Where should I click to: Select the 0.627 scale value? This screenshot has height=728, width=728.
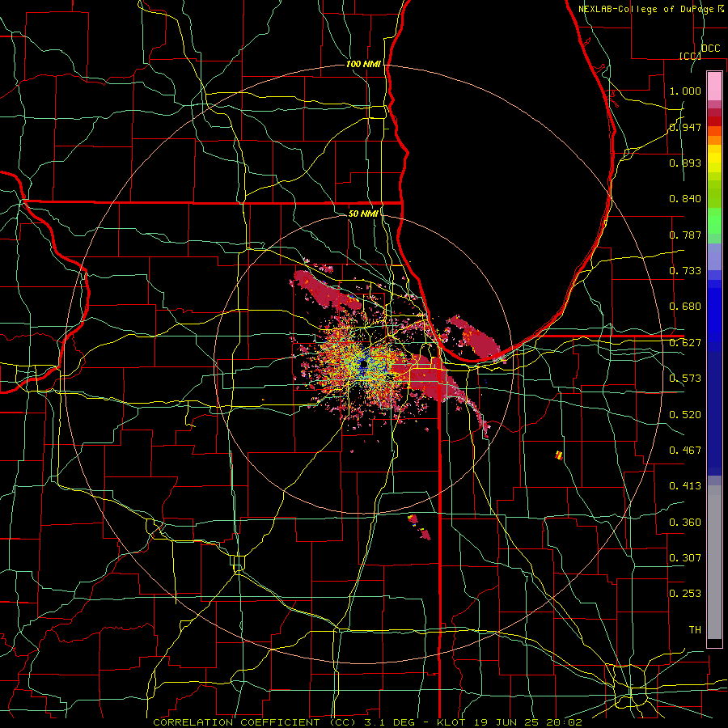coord(685,343)
